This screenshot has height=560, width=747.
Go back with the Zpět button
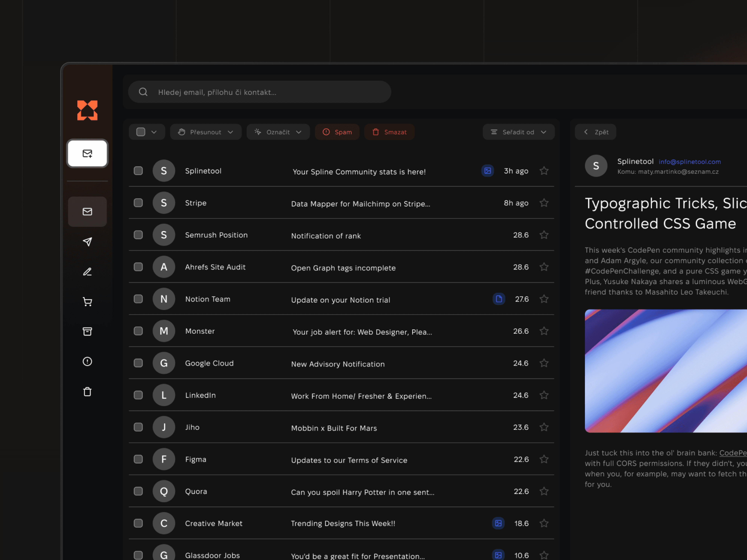click(x=595, y=132)
